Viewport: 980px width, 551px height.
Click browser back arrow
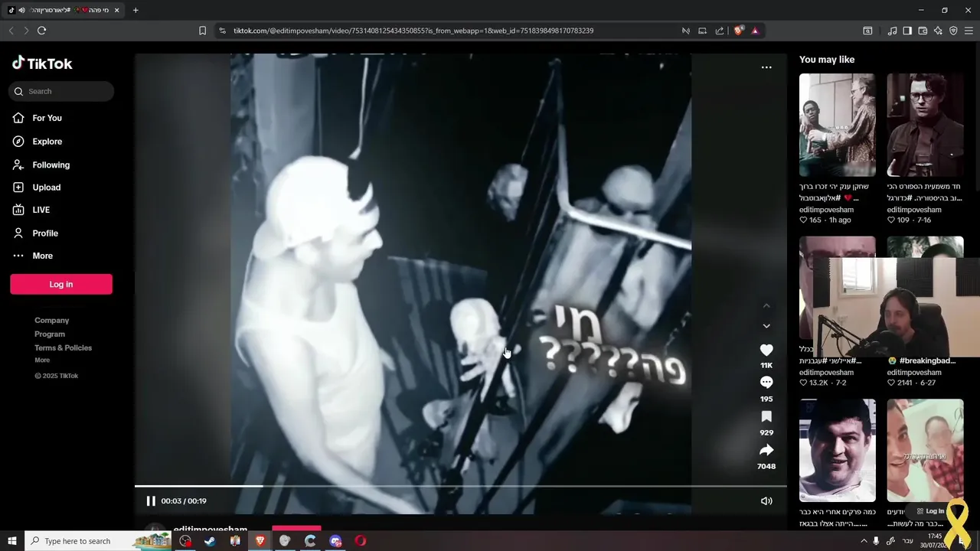11,31
